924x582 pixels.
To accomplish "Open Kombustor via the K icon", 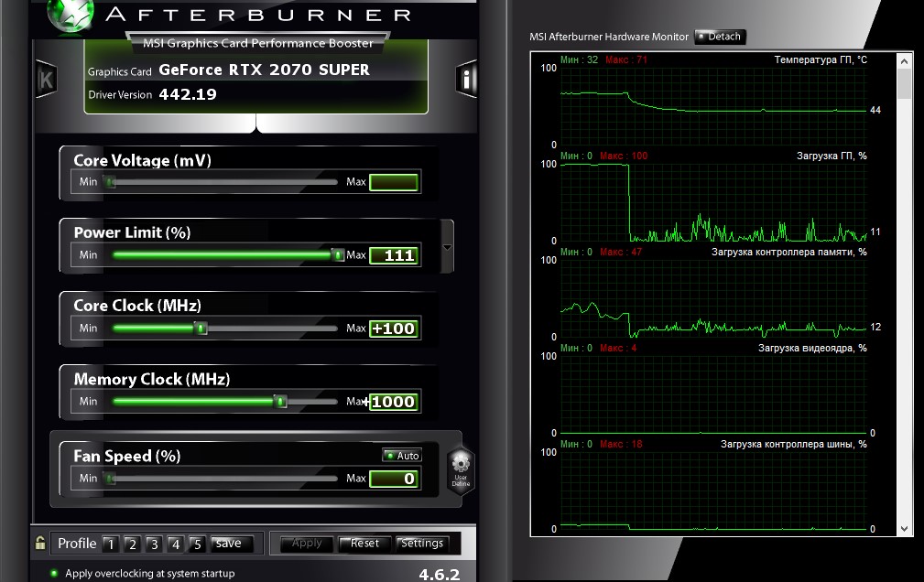I will [x=46, y=79].
